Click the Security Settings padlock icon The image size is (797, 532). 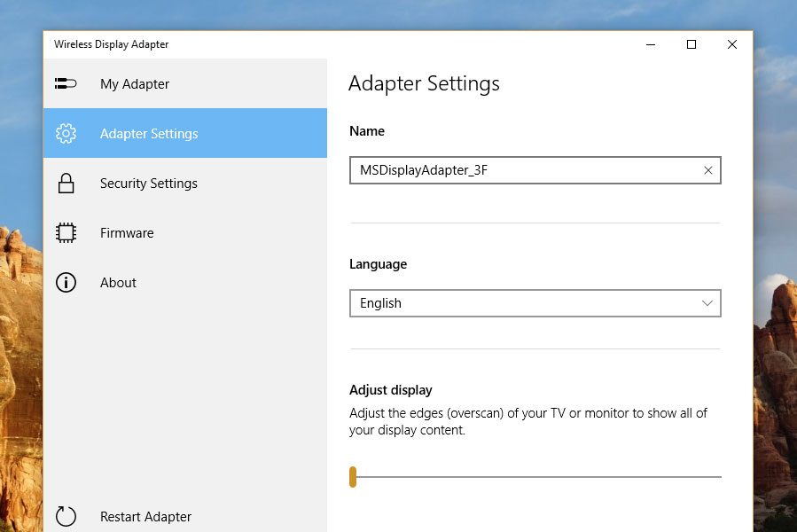pos(66,184)
